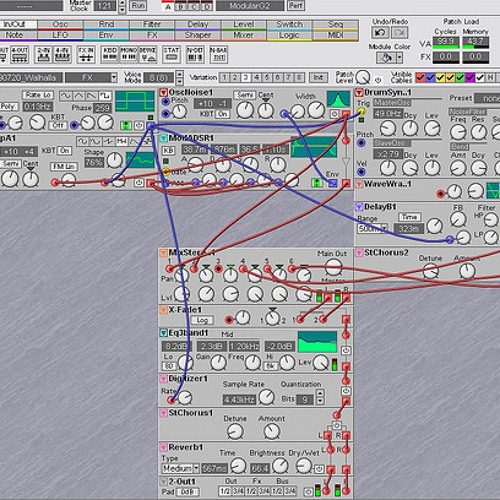This screenshot has width=500, height=500.
Task: Add the 4-OUT module from toolbar
Action: click(19, 55)
